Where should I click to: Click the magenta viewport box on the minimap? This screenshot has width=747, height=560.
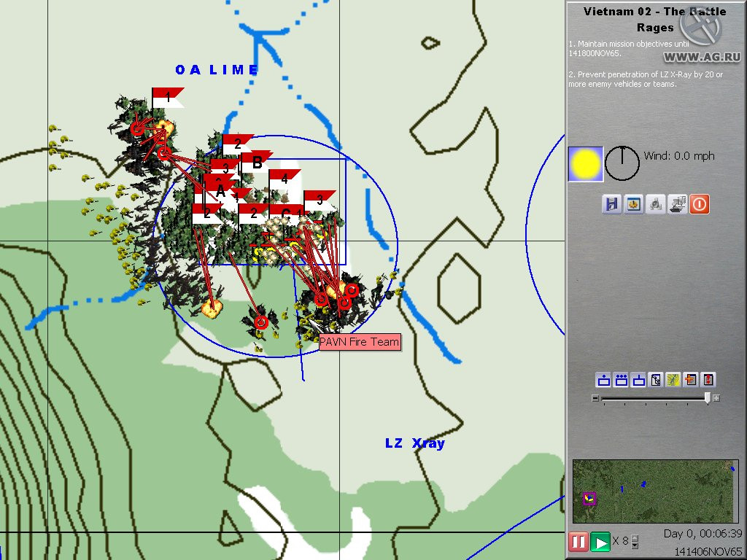[589, 499]
